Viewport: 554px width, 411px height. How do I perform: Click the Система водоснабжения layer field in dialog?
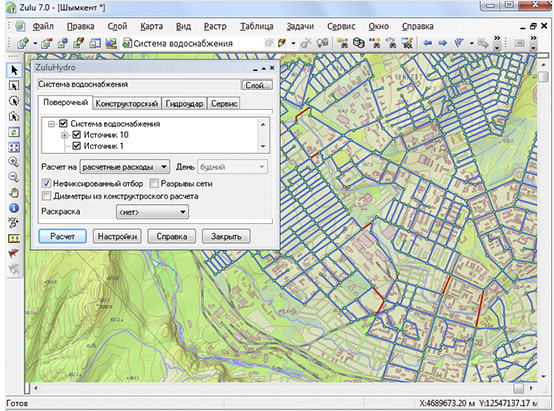(138, 84)
